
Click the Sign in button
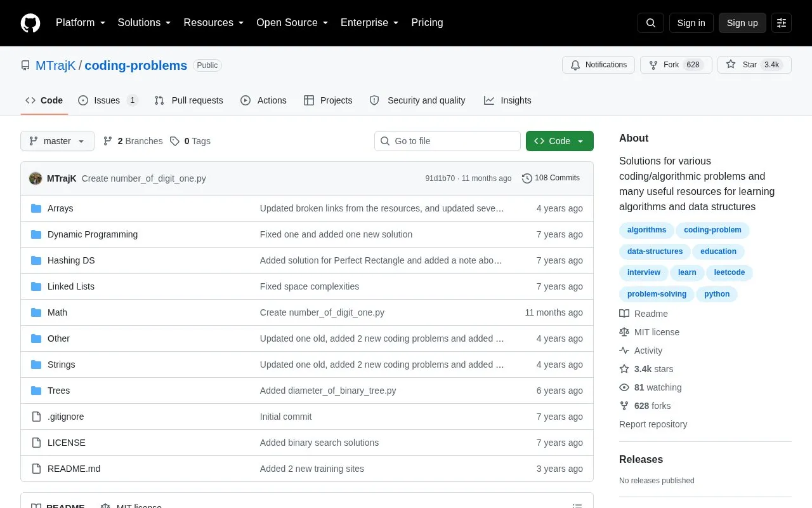691,23
